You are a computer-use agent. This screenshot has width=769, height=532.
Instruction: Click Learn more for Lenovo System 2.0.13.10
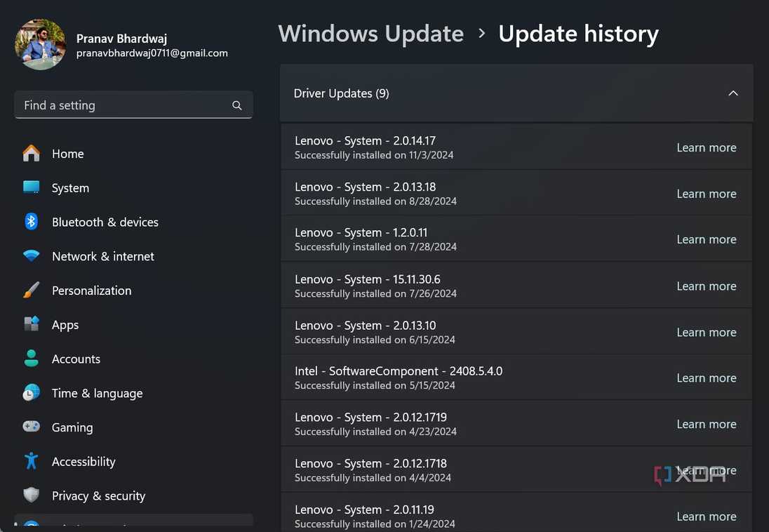[707, 332]
